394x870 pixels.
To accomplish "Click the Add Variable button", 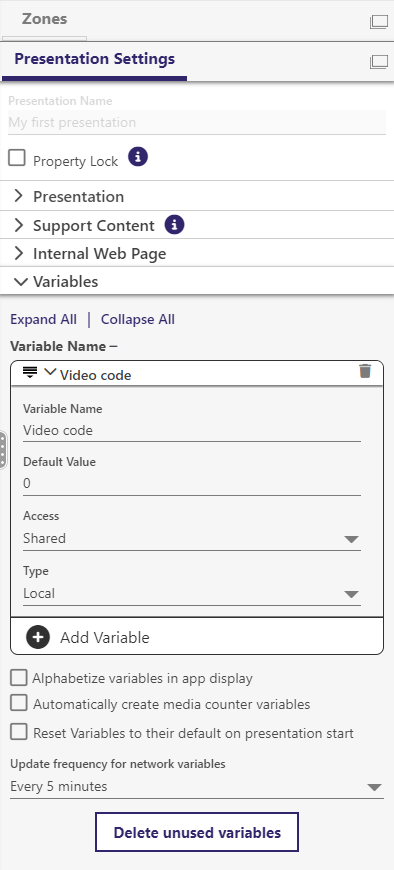I will (197, 637).
